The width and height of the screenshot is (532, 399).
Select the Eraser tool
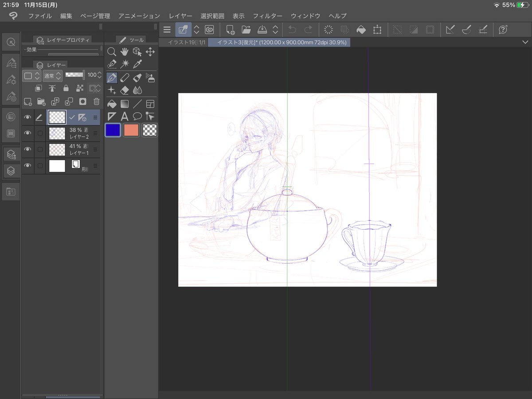[x=125, y=90]
